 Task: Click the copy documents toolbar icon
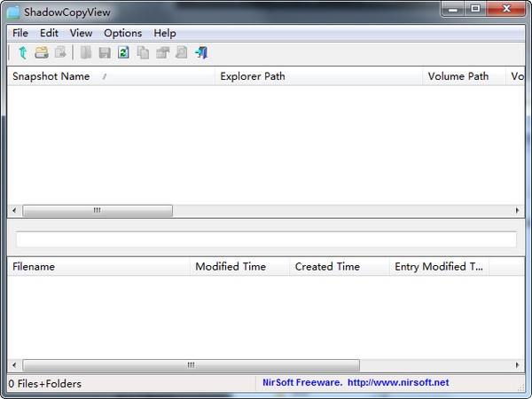pos(143,52)
